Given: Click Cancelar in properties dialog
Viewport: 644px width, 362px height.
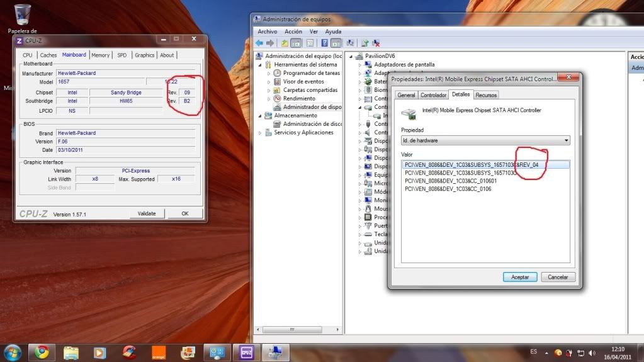Looking at the screenshot, I should [558, 277].
